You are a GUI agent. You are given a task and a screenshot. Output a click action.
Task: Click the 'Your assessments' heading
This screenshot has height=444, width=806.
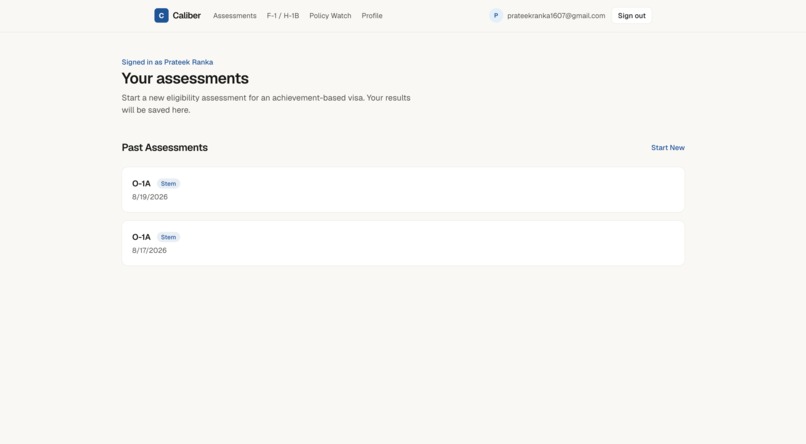185,78
